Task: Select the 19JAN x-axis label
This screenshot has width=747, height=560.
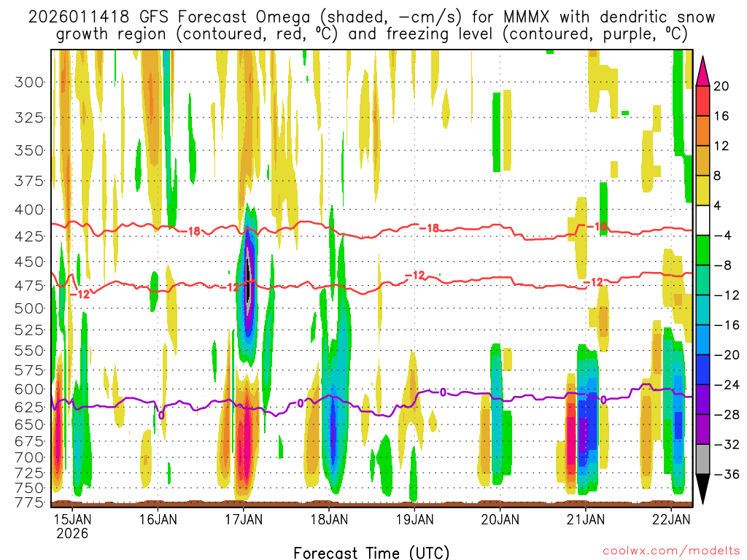Action: pyautogui.click(x=414, y=519)
